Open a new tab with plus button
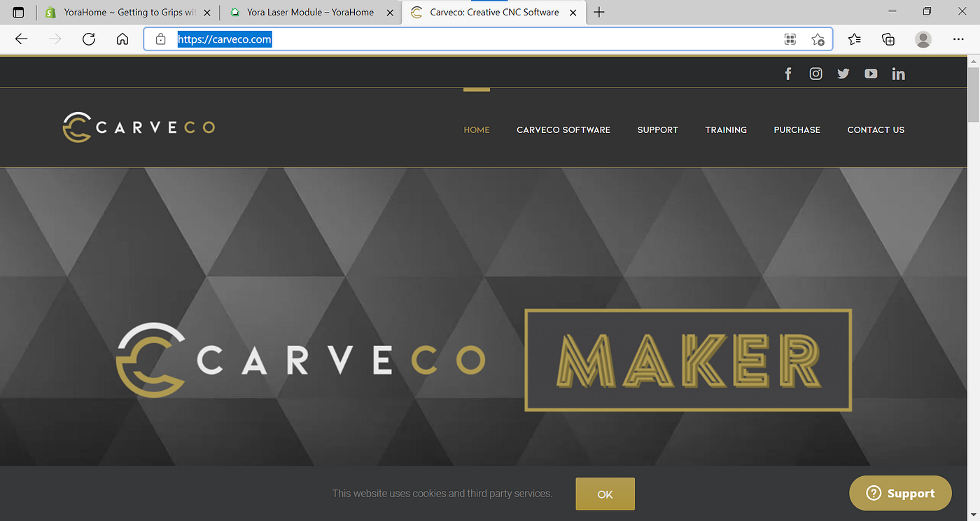This screenshot has width=980, height=521. coord(599,12)
